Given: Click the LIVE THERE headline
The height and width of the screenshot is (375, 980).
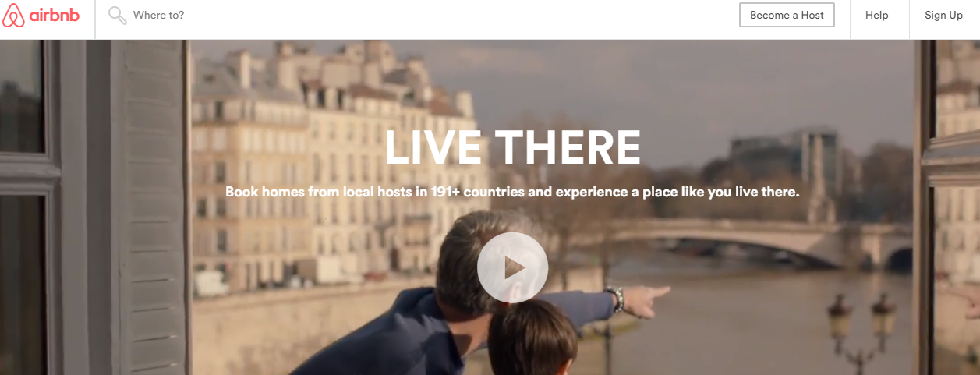Looking at the screenshot, I should (513, 147).
